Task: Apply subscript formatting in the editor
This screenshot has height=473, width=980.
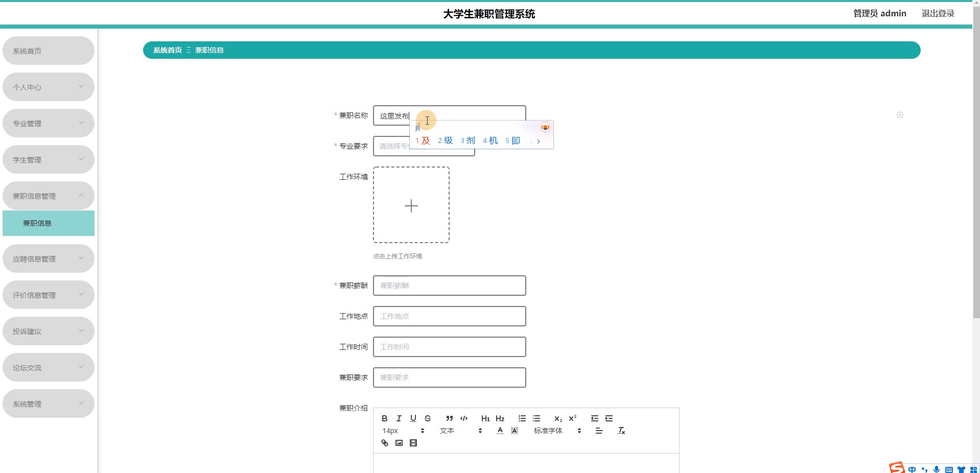Action: pos(557,418)
